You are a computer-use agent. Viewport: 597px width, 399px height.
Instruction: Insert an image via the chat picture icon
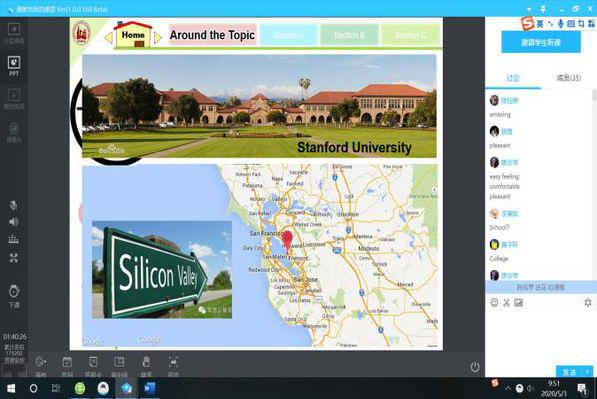tap(519, 303)
